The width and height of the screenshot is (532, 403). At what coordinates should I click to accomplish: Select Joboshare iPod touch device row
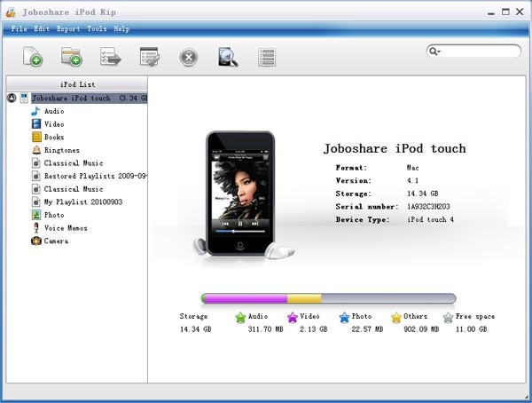pos(90,99)
